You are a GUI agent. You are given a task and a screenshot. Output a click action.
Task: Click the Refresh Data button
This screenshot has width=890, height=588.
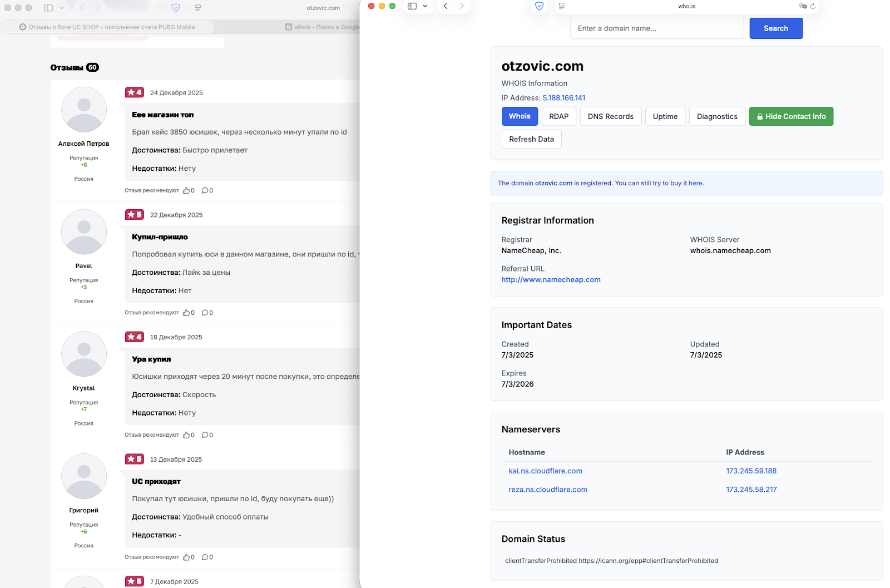[531, 139]
